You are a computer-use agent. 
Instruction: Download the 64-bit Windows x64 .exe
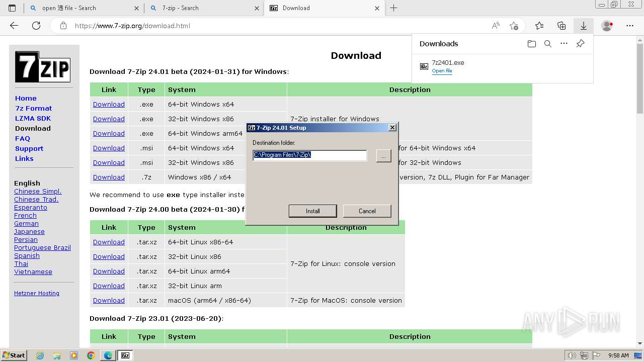(x=109, y=104)
